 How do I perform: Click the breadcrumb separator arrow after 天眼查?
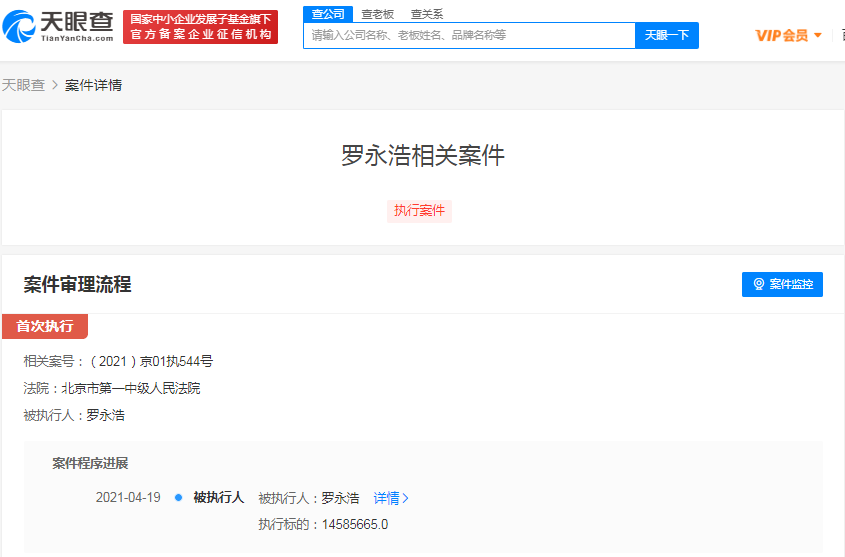click(x=55, y=86)
